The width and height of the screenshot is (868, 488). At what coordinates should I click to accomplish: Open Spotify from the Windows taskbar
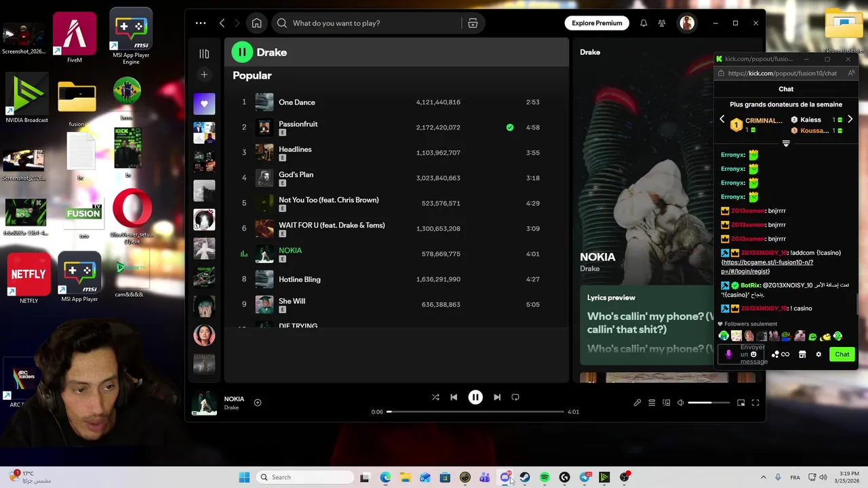coord(545,477)
